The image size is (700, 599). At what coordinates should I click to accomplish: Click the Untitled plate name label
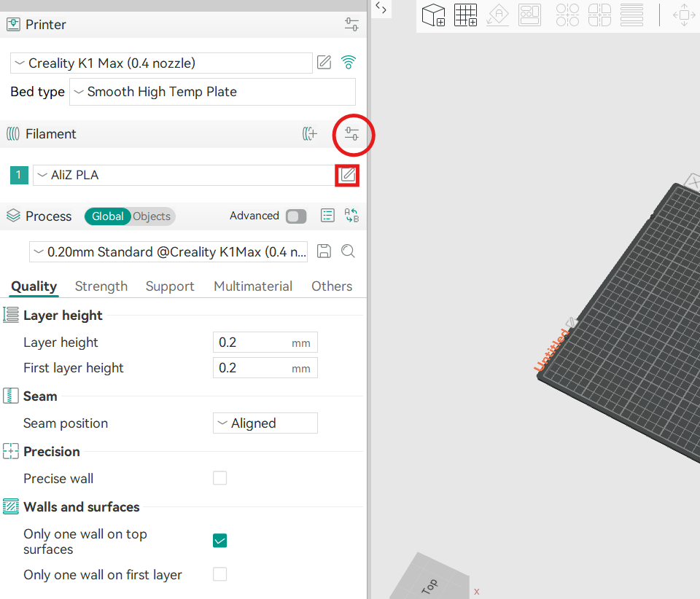click(x=551, y=350)
